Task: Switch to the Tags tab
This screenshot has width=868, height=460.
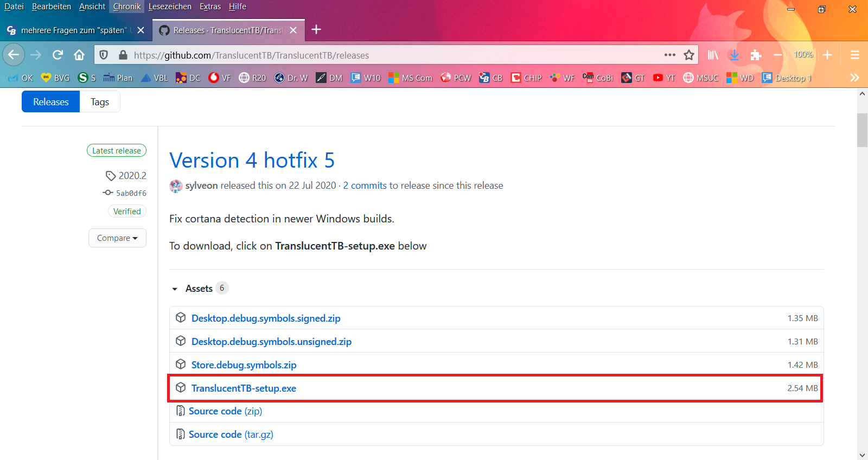Action: (100, 101)
